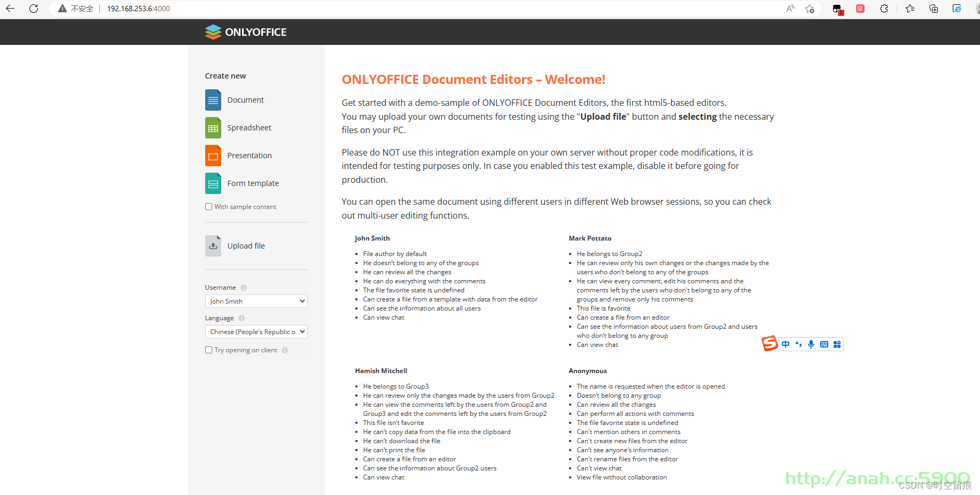Click the Create new heading
Viewport: 980px width, 495px height.
point(225,76)
